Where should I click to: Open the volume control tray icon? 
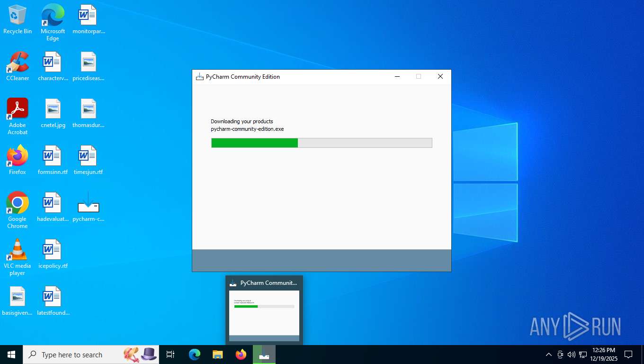click(x=572, y=355)
